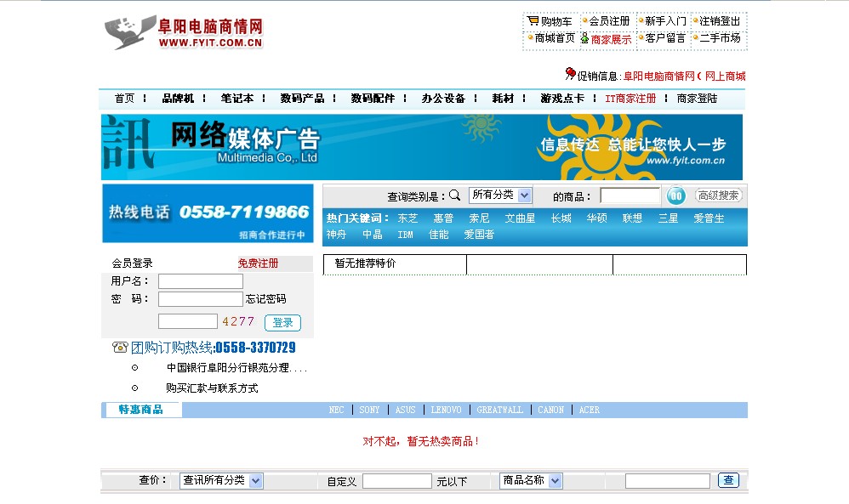Screen dimensions: 849x504
Task: Click hot keyword 中晶
Action: point(373,235)
